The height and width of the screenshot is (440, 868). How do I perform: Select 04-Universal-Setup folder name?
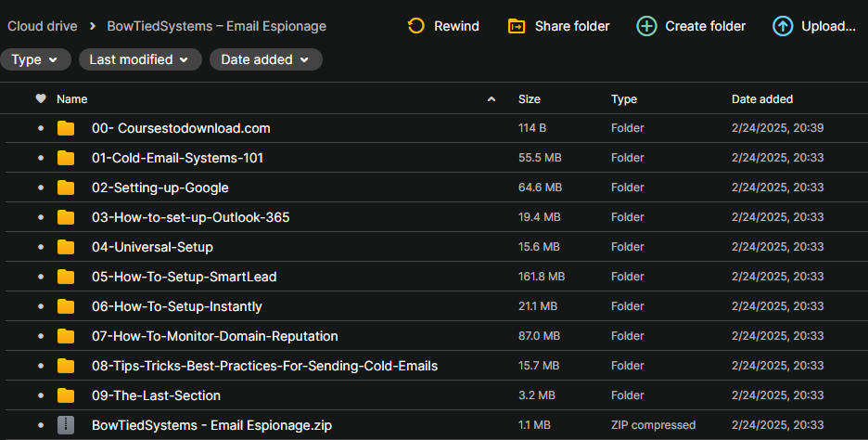[152, 247]
